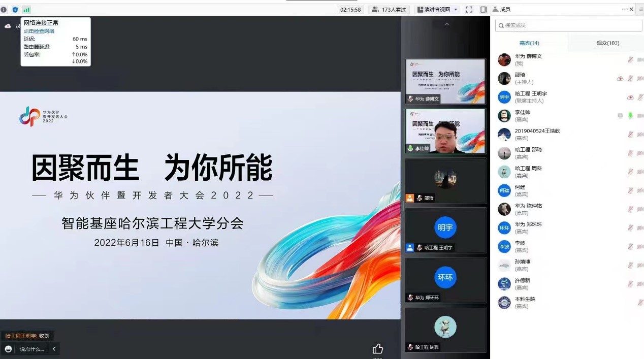Click the 本科生院 avatar in the member list
Image resolution: width=644 pixels, height=359 pixels.
[504, 303]
